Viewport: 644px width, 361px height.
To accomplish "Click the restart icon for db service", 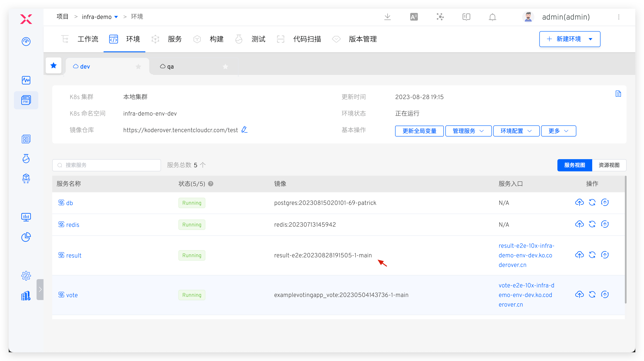I will coord(592,202).
